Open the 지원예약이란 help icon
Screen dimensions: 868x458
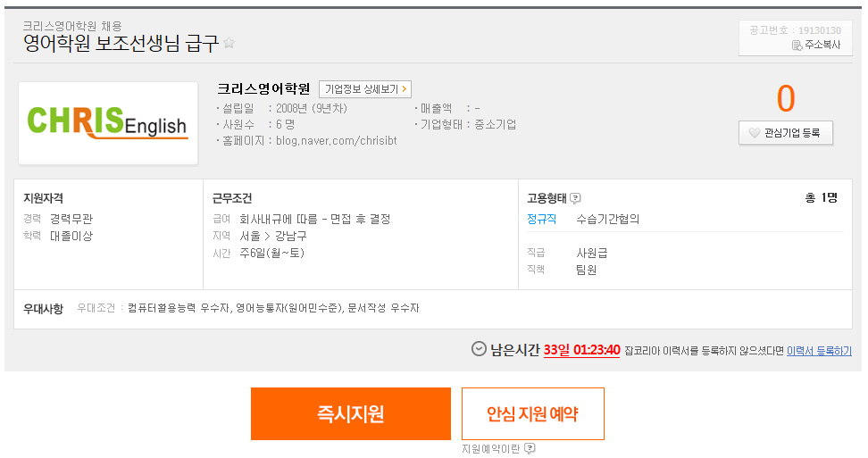[530, 448]
